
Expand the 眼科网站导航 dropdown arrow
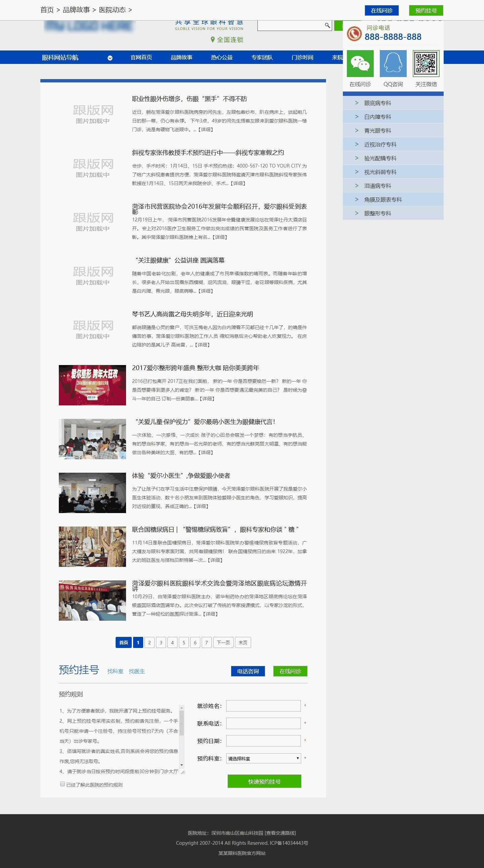(x=110, y=58)
